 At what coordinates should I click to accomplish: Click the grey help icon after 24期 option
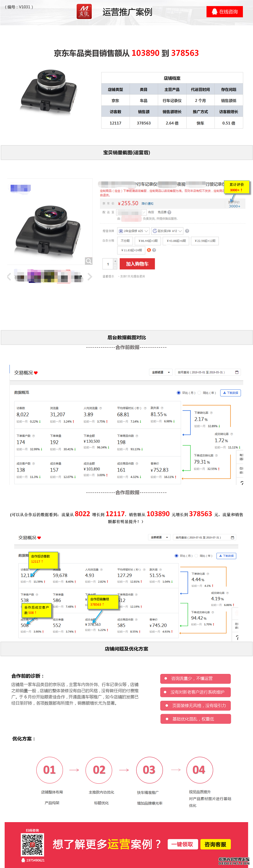154,250
